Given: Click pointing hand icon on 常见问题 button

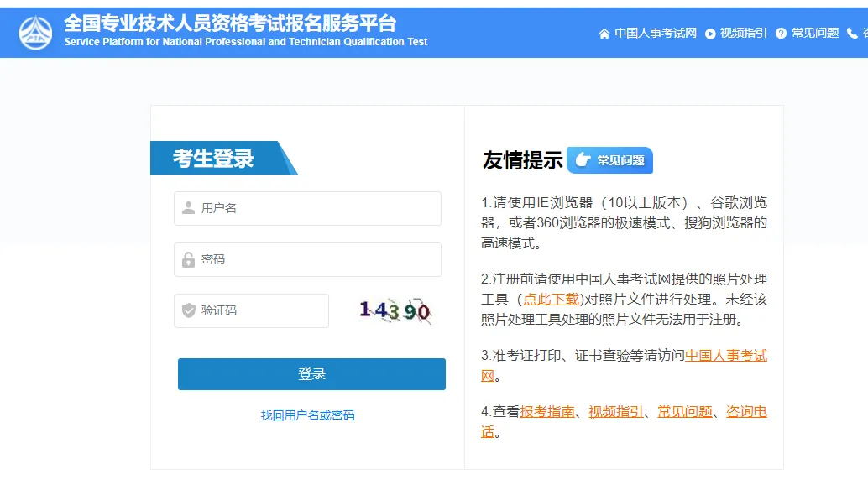Looking at the screenshot, I should (x=583, y=159).
